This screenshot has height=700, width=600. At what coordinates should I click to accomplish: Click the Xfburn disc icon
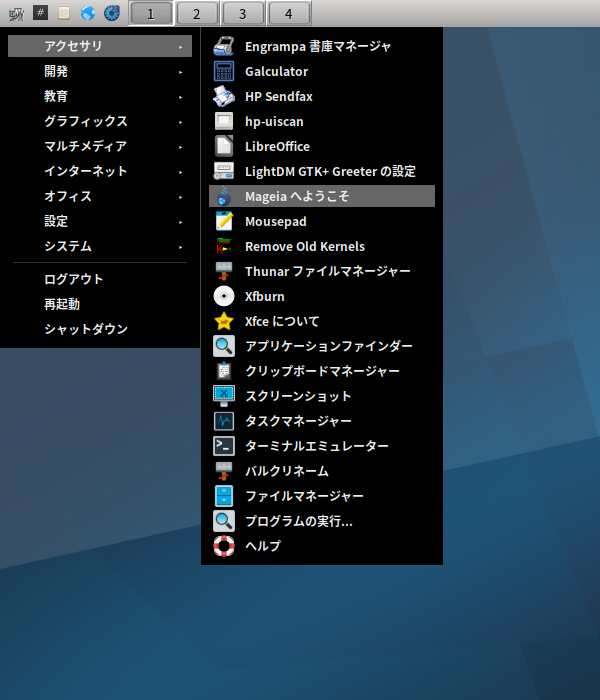coord(224,296)
